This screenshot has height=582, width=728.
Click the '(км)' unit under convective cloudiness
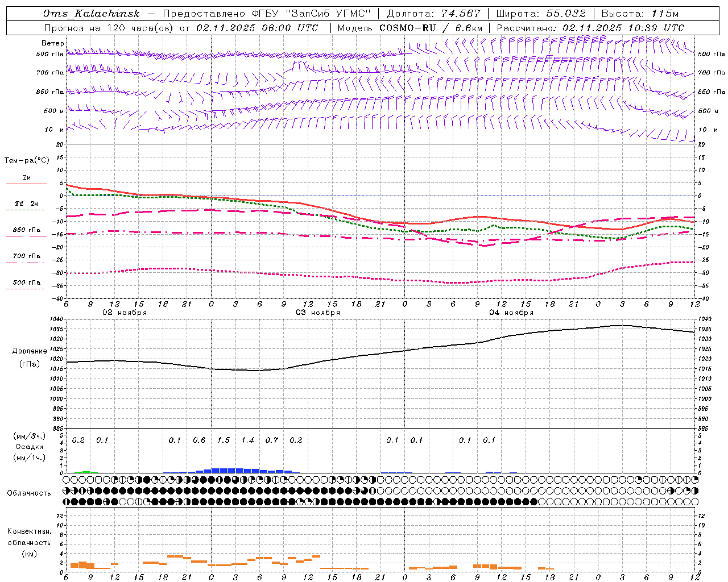(x=29, y=553)
